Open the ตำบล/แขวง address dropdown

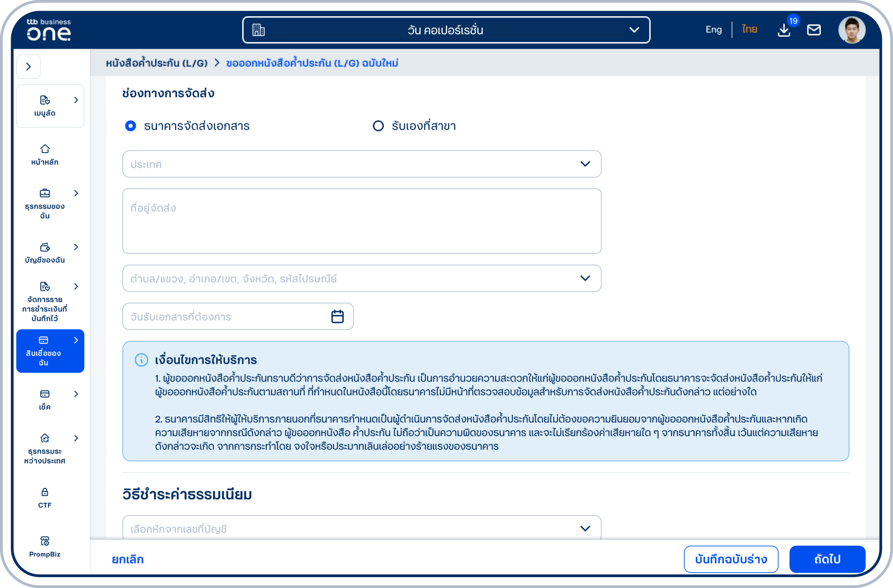tap(361, 278)
